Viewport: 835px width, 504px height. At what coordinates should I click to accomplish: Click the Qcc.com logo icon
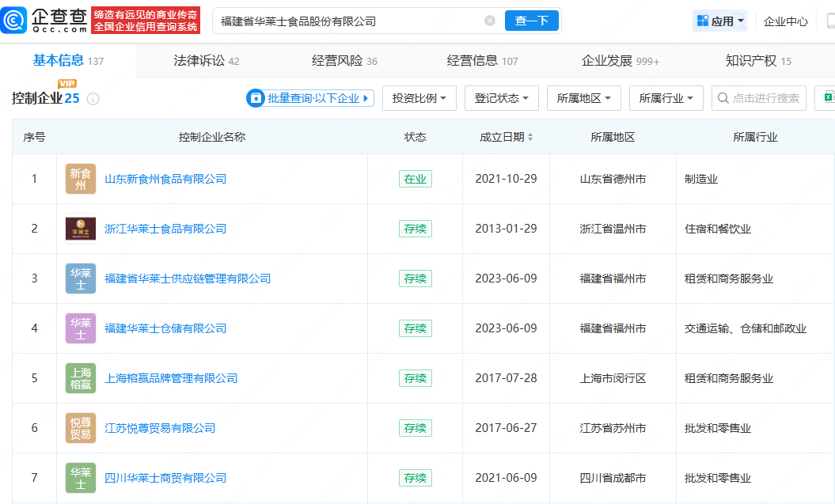coord(15,21)
